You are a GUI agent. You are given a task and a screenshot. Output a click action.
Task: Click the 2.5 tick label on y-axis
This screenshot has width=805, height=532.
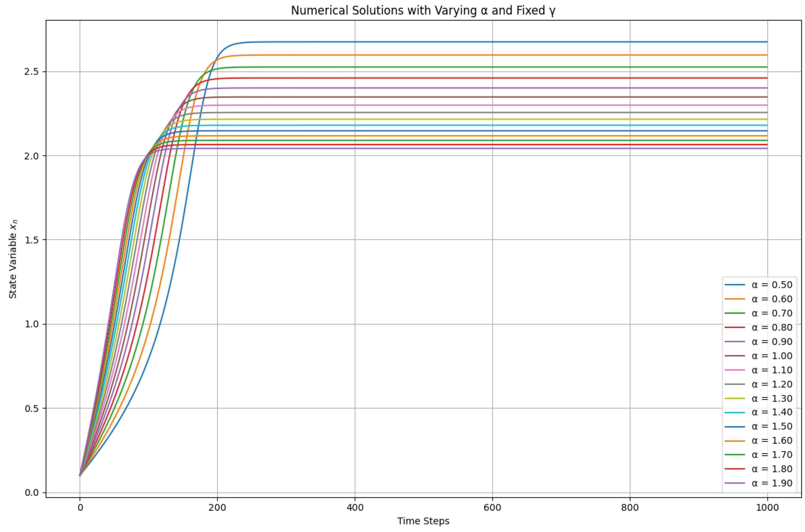[31, 72]
